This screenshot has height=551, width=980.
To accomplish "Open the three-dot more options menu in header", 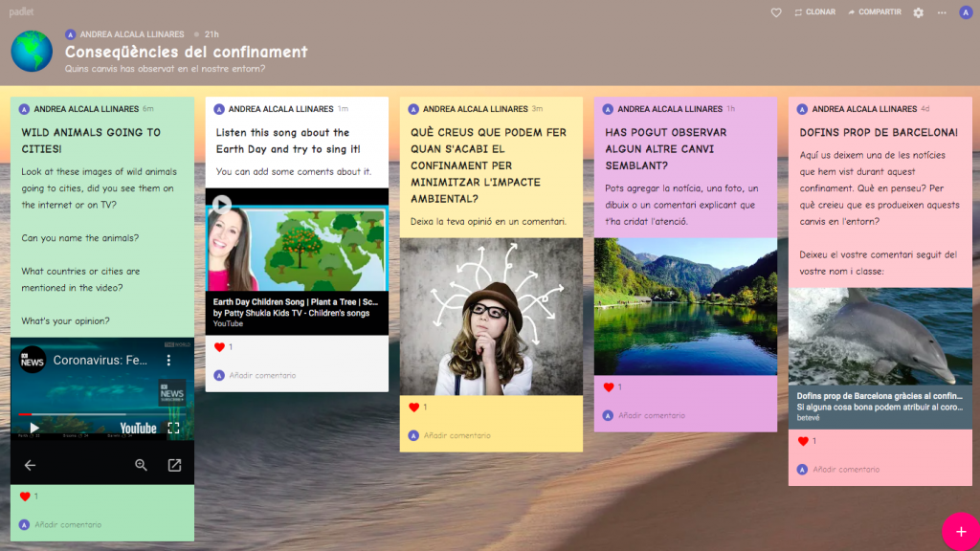I will coord(942,12).
